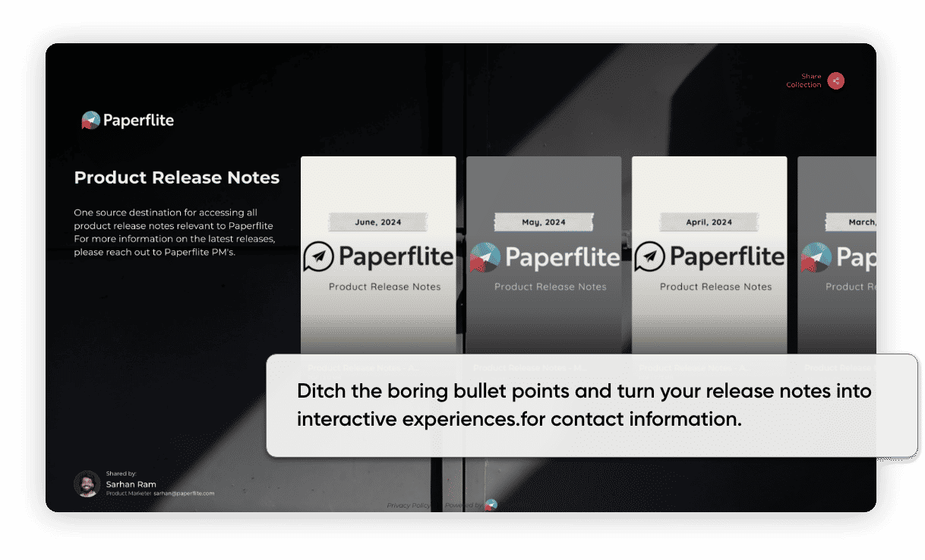Click the Privacy Policy link in the footer
Screen dimensions: 925x560
tap(409, 505)
